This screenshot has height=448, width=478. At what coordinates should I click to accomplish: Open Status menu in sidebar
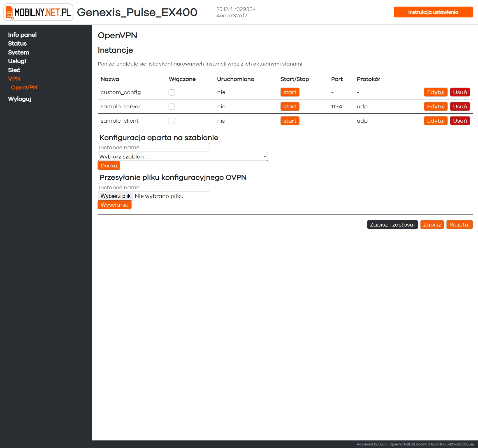coord(17,43)
